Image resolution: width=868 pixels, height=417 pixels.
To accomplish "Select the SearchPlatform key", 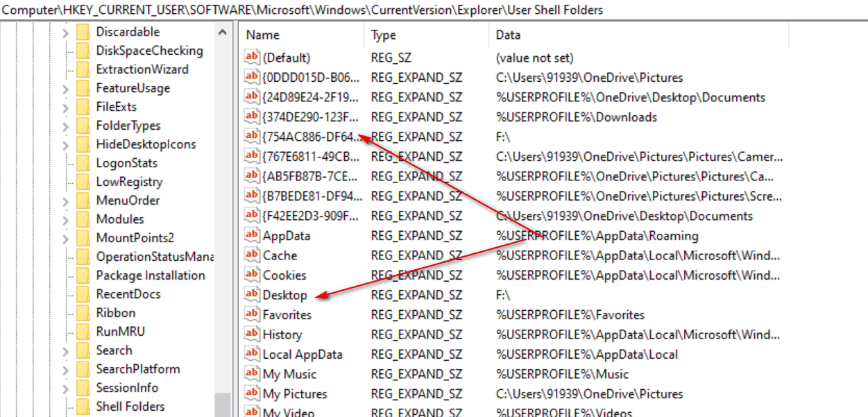I will tap(138, 369).
